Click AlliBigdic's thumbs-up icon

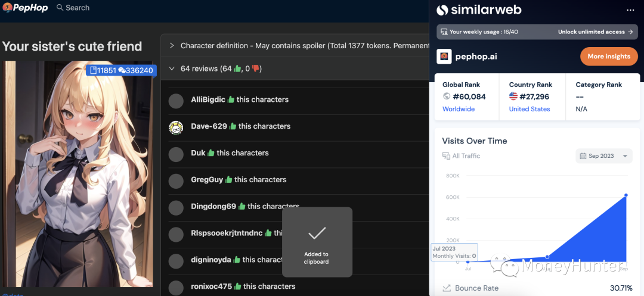(231, 99)
